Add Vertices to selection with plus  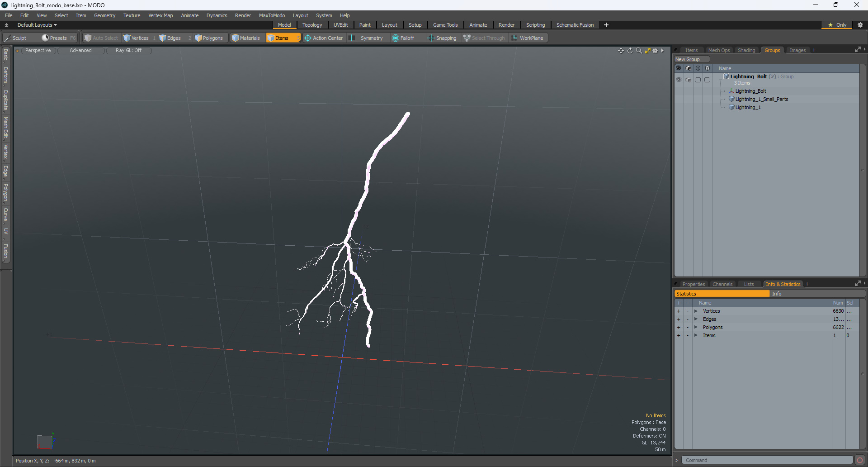click(679, 311)
